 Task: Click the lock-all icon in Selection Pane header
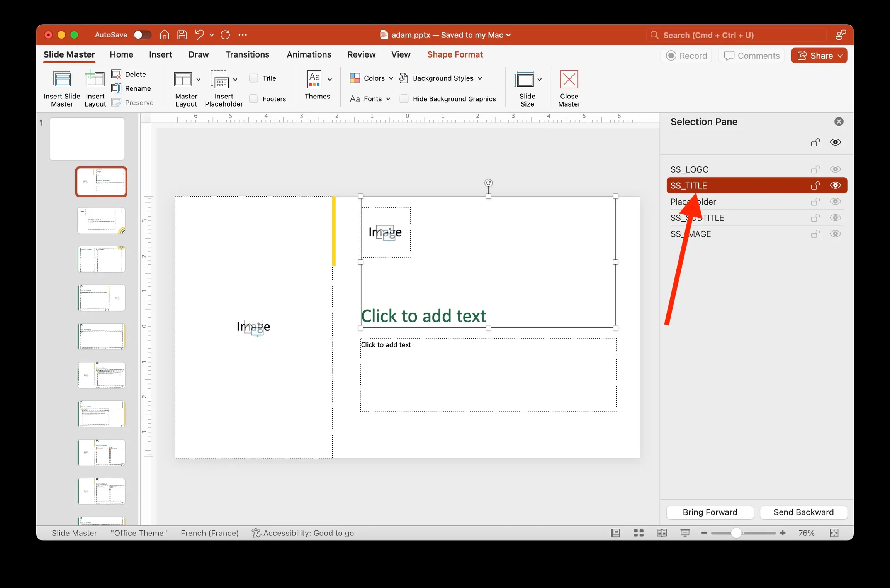coord(815,142)
